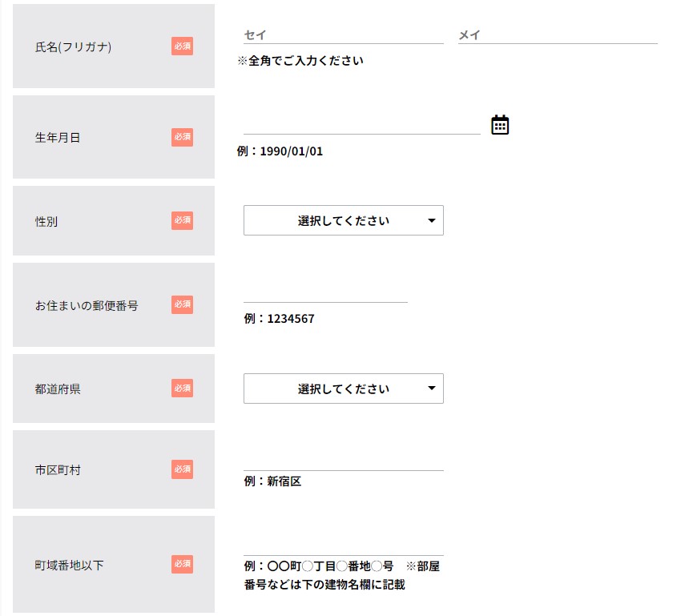This screenshot has width=697, height=616.
Task: Click the お住まいの郵便番号 label
Action: [87, 305]
